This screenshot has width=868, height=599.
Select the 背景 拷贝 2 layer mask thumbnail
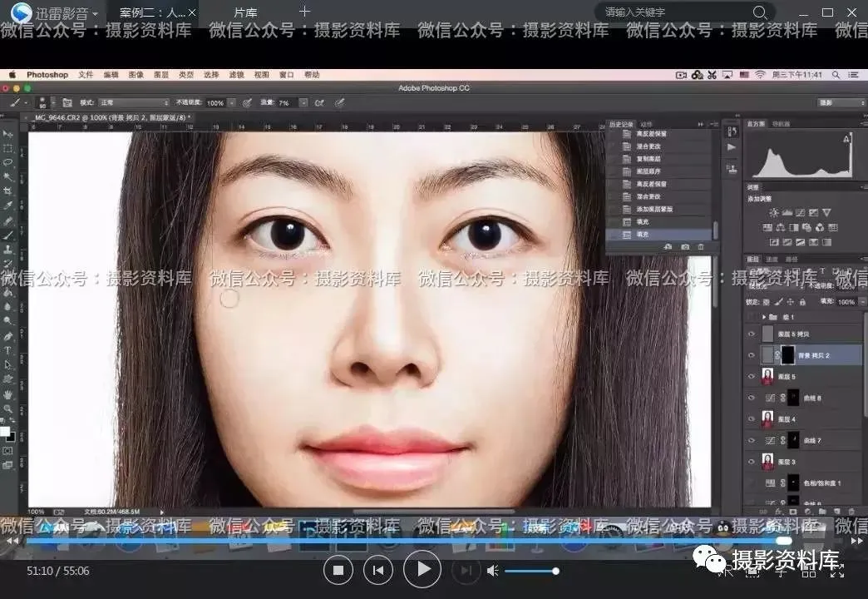coord(787,355)
